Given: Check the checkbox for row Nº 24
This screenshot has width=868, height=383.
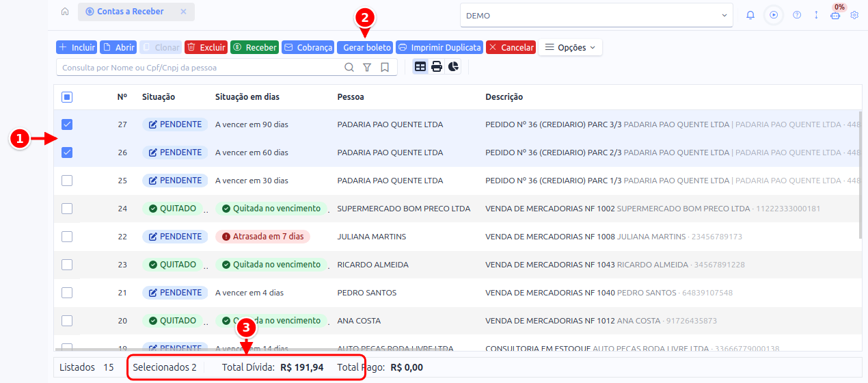Looking at the screenshot, I should [67, 209].
